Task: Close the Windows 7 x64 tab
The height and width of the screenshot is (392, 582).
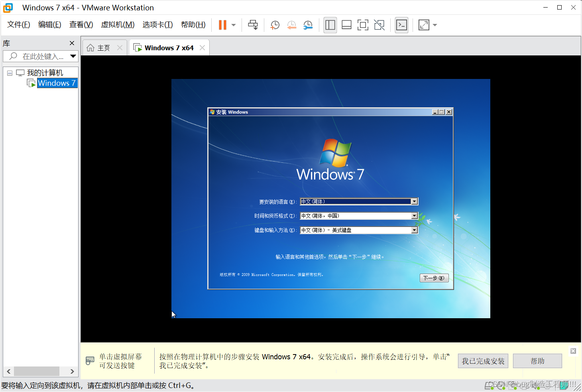Action: coord(202,48)
